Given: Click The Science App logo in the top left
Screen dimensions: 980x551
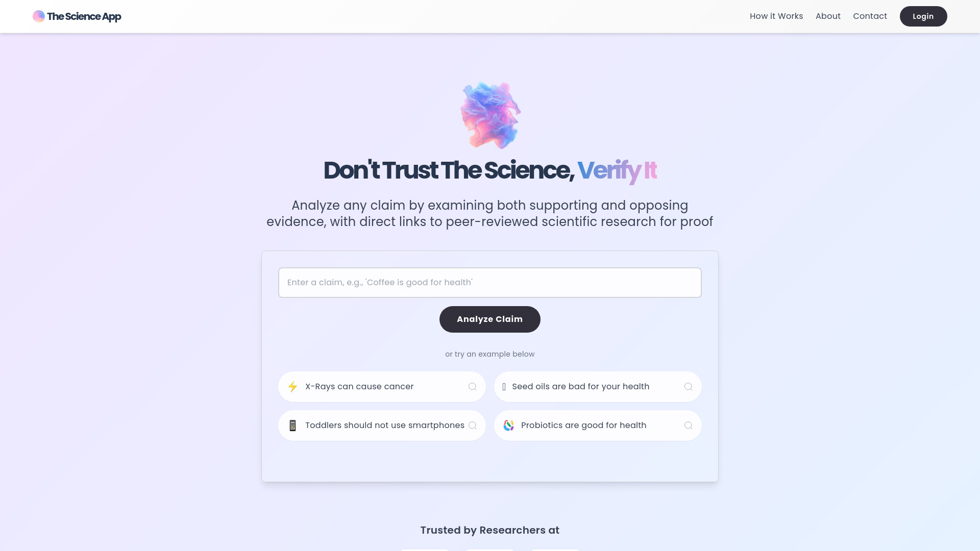Looking at the screenshot, I should click(x=76, y=15).
